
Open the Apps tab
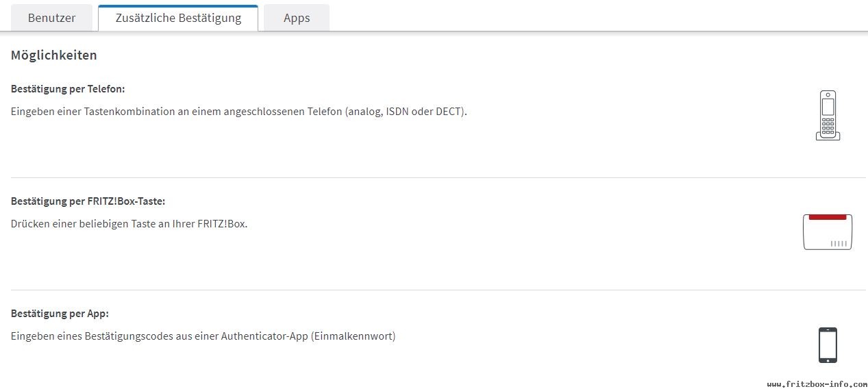(x=297, y=18)
